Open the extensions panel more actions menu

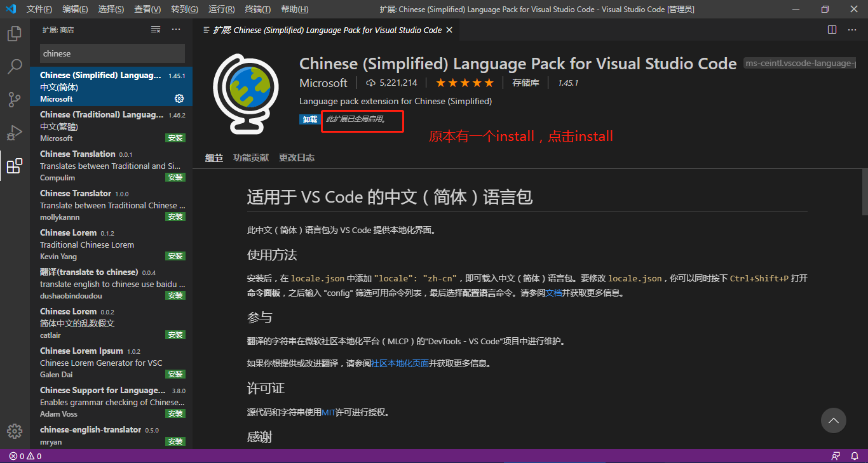point(176,29)
